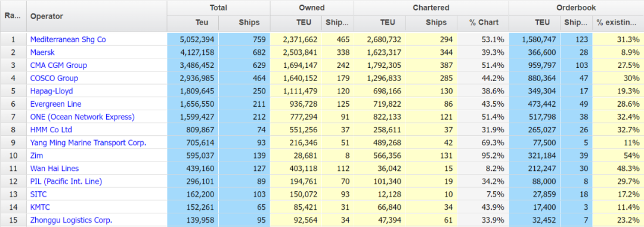Sort by the % Chart column header
Image resolution: width=644 pixels, height=227 pixels.
tap(484, 23)
